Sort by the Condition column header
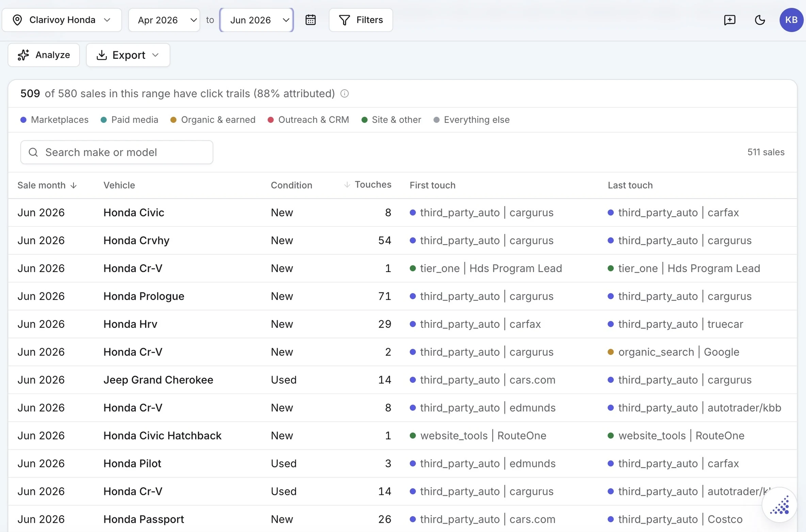 (x=291, y=185)
